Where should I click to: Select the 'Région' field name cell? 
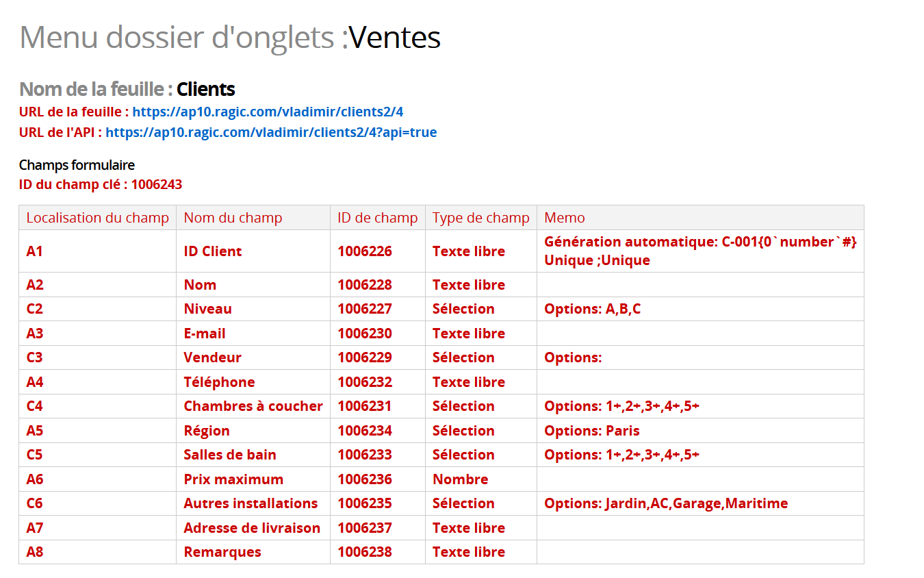click(x=253, y=431)
